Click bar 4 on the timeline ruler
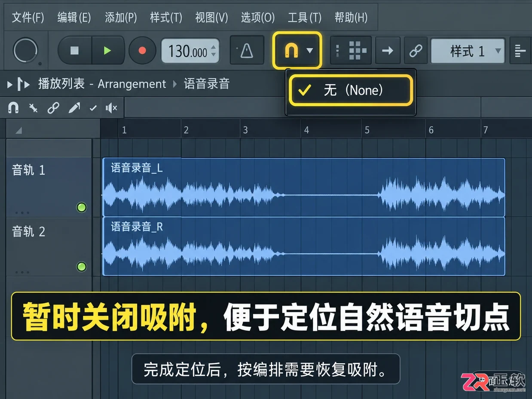 pos(306,130)
